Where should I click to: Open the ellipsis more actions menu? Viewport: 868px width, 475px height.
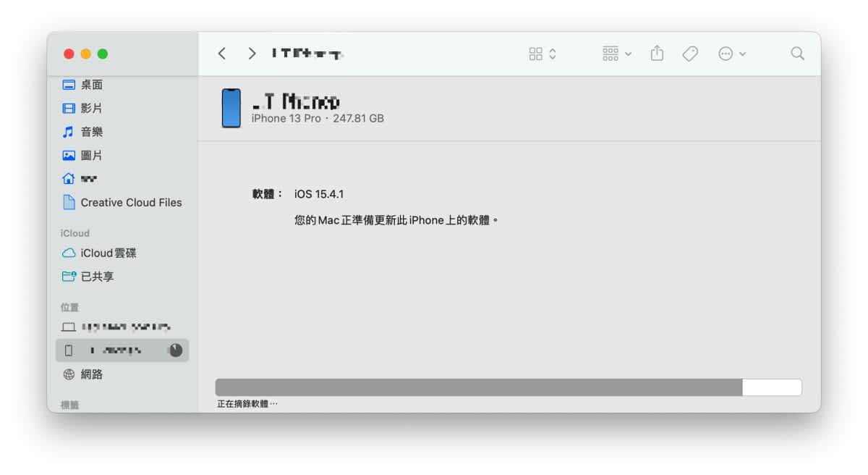point(732,54)
